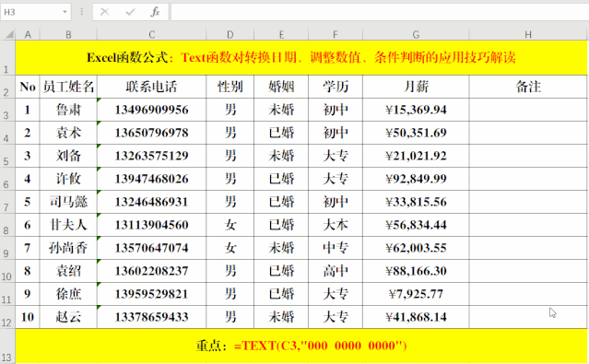Click education cell 大本 for 甘夫人

tap(336, 225)
